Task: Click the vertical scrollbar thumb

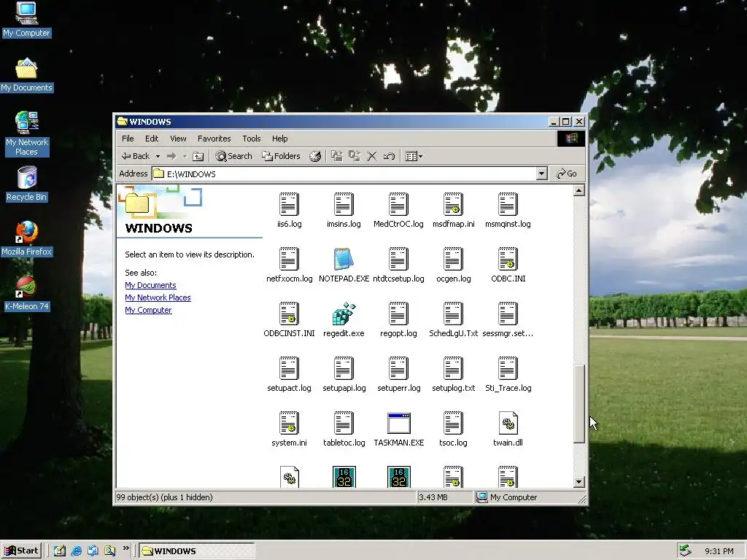Action: pyautogui.click(x=578, y=404)
